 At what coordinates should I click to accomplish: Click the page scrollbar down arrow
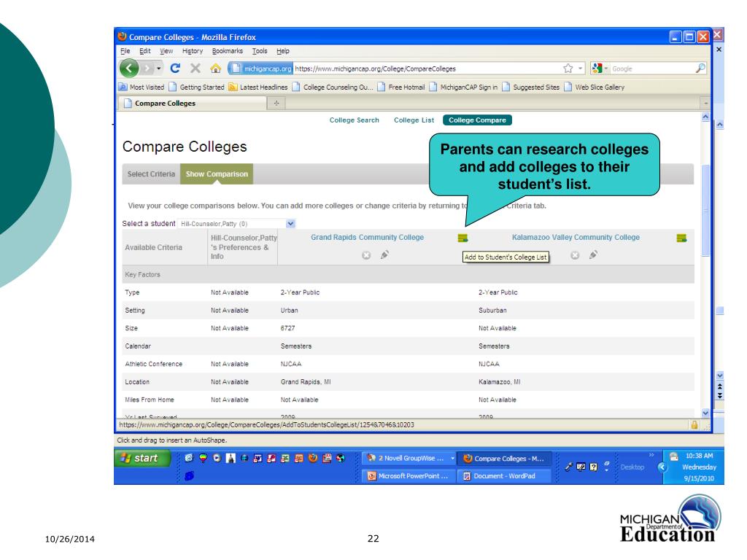click(x=705, y=413)
